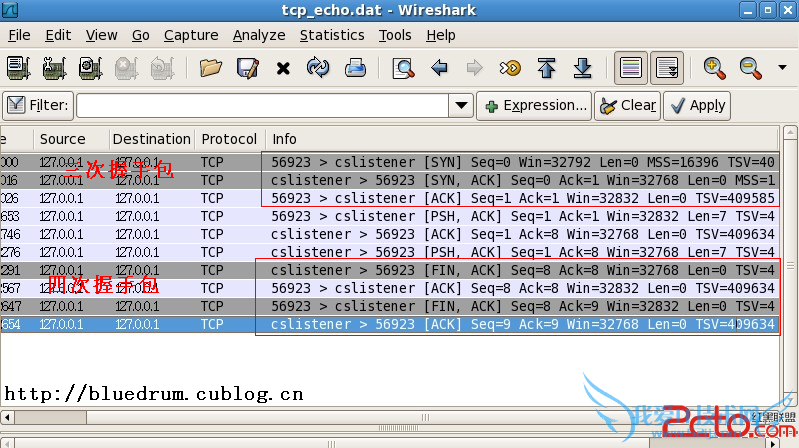Clear the display filter
The width and height of the screenshot is (799, 448).
coord(627,106)
